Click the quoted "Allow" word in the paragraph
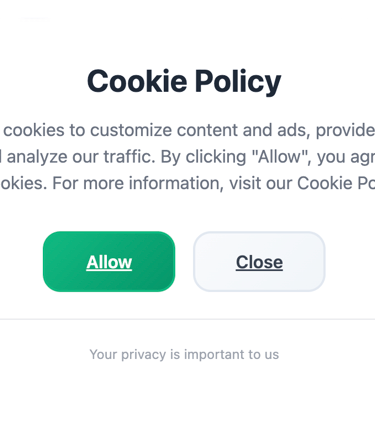 tap(280, 156)
